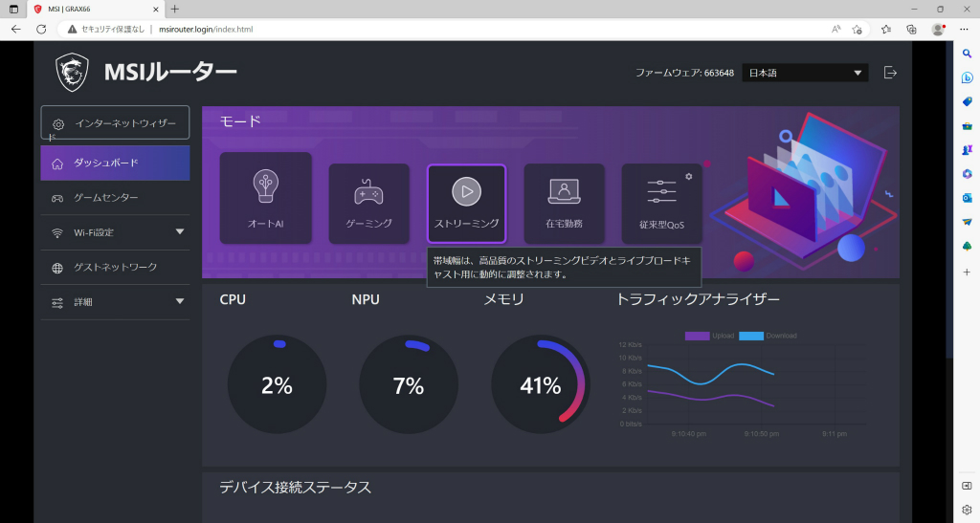
Task: Select the オートAI mode card
Action: (x=266, y=198)
